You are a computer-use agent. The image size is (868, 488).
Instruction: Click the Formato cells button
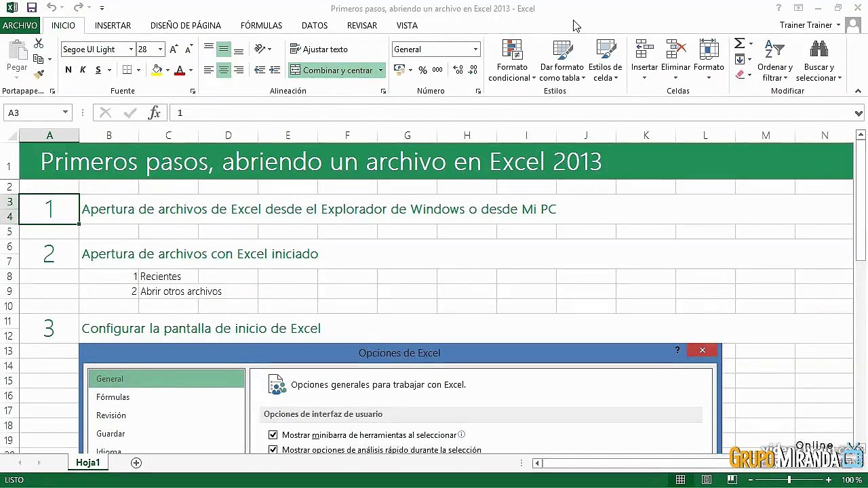tap(709, 60)
